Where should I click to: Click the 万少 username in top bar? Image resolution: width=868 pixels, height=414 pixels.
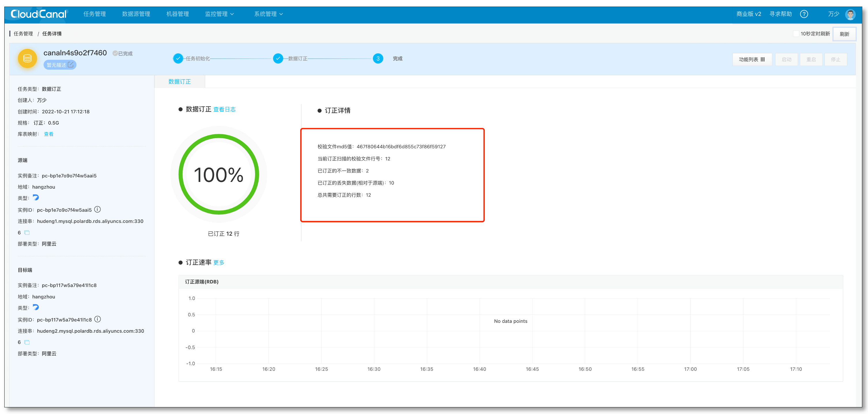[833, 14]
